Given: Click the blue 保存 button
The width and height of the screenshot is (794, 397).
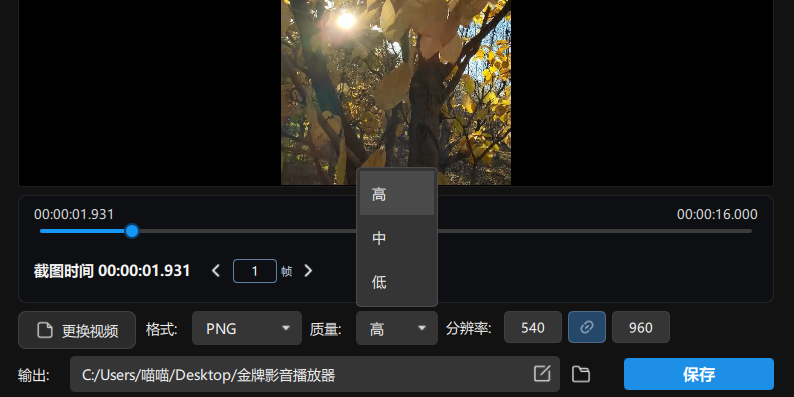Looking at the screenshot, I should [699, 374].
